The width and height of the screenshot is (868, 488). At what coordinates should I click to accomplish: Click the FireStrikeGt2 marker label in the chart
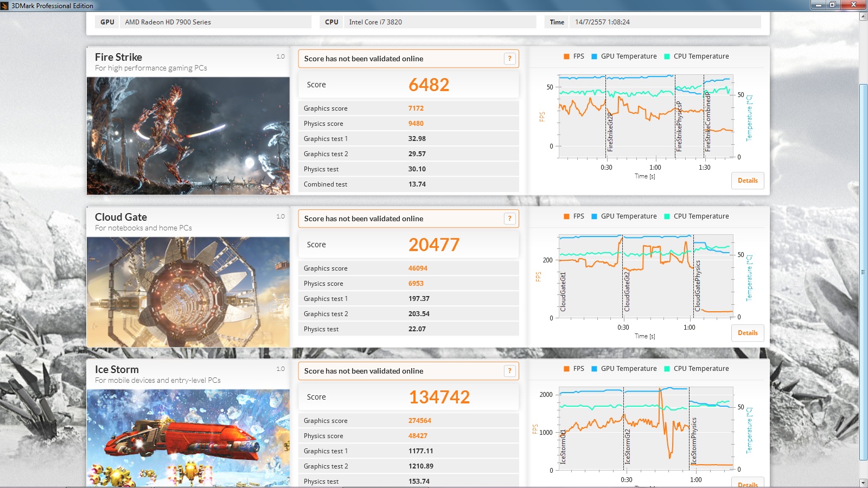[610, 132]
